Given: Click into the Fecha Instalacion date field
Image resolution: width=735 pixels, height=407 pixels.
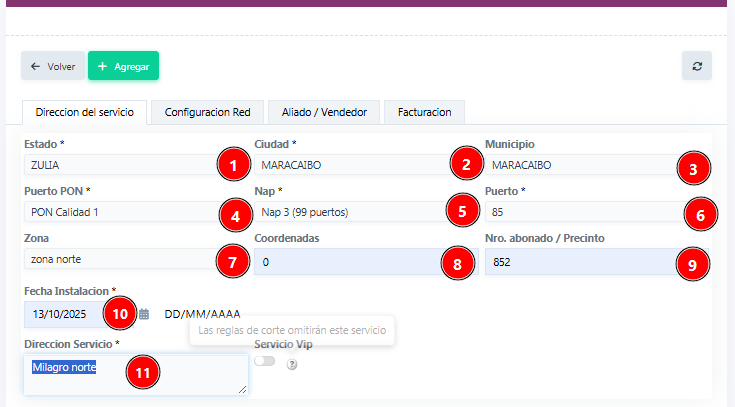Looking at the screenshot, I should coord(65,314).
